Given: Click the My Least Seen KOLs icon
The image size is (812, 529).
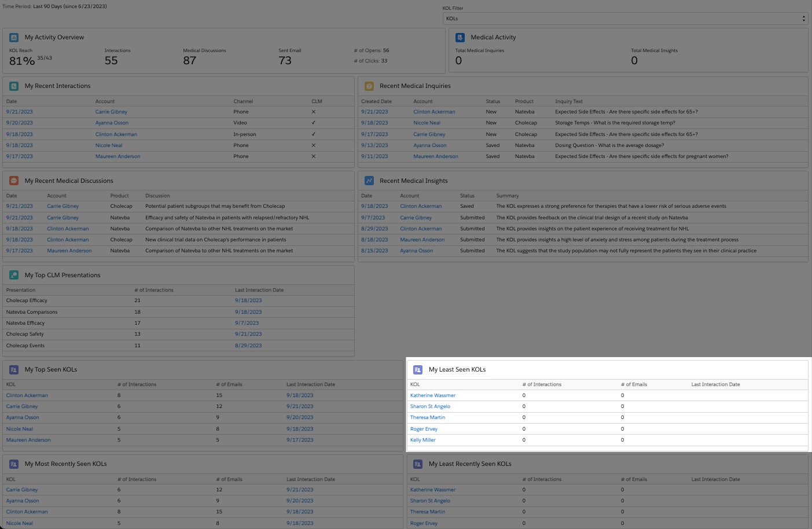Looking at the screenshot, I should click(418, 370).
